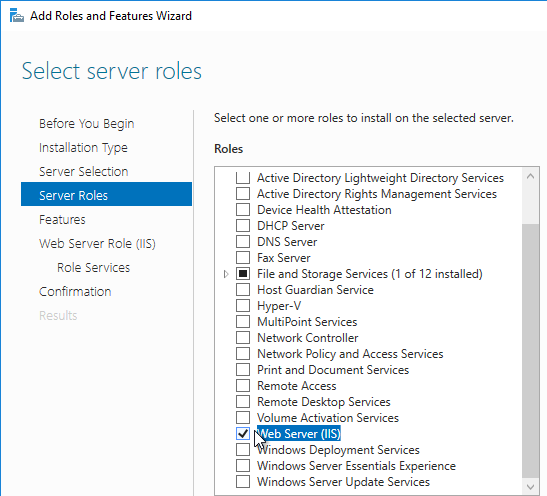Go to the Installation Type step
The height and width of the screenshot is (496, 547).
tap(83, 148)
